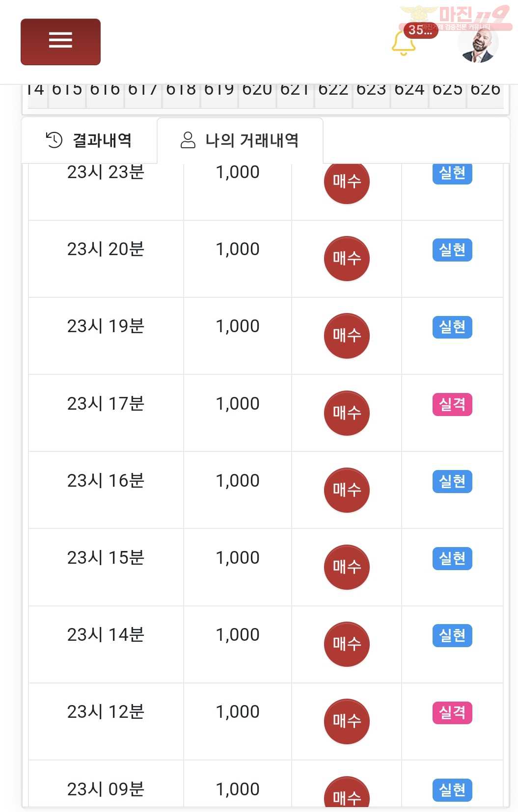The width and height of the screenshot is (518, 812).
Task: Click the 매수 badge for 23시 12분
Action: click(347, 721)
